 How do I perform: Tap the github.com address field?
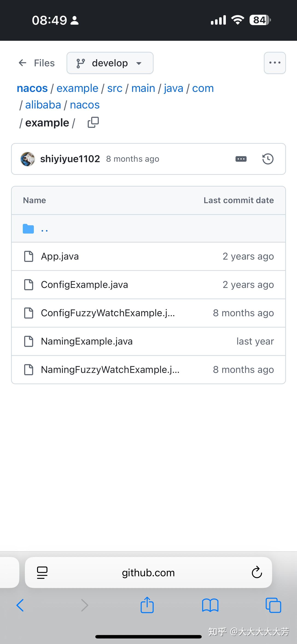click(x=148, y=572)
